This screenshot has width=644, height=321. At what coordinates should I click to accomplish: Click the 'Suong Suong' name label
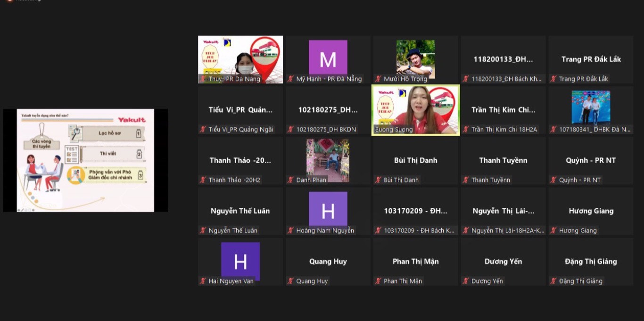coord(394,130)
